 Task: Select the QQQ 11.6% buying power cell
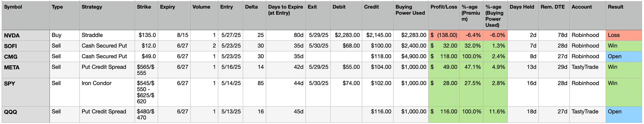[495, 114]
